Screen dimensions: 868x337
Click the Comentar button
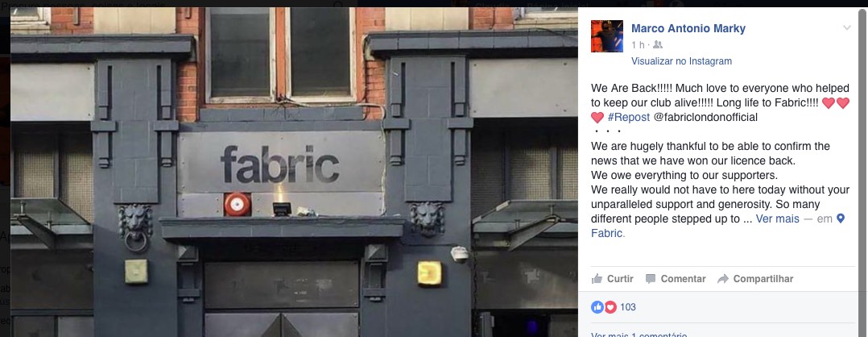[x=676, y=279]
